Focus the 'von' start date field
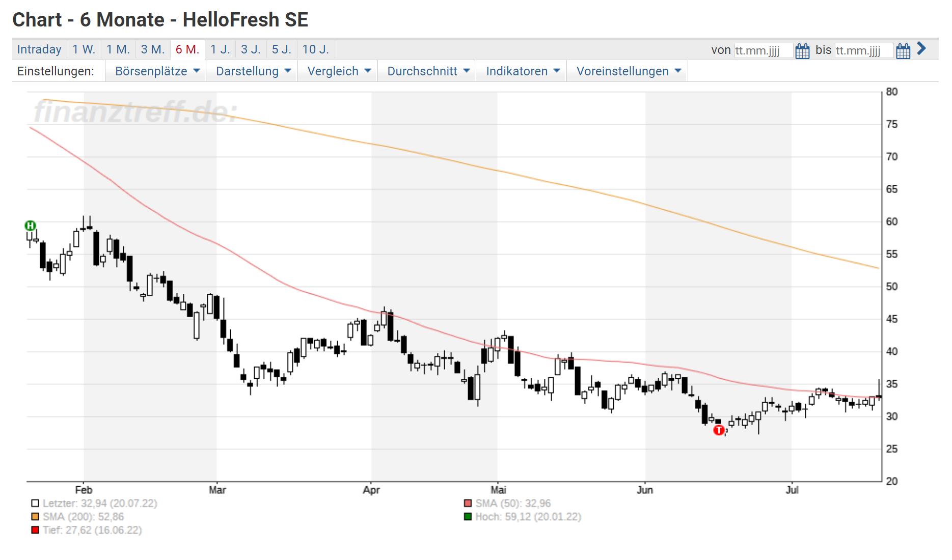 (x=764, y=50)
